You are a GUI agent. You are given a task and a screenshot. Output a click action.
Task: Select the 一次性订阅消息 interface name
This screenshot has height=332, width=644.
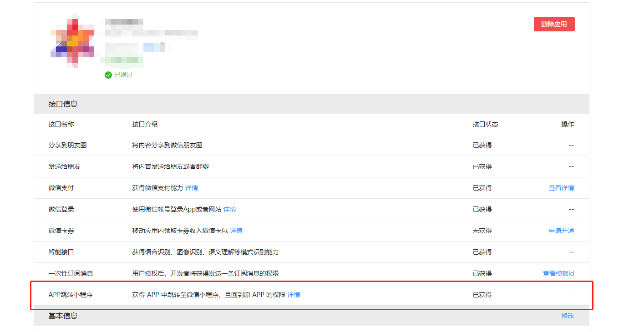coord(71,273)
